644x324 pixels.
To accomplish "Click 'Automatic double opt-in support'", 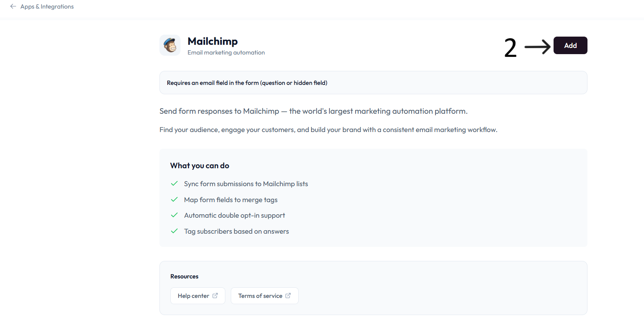I will (234, 215).
